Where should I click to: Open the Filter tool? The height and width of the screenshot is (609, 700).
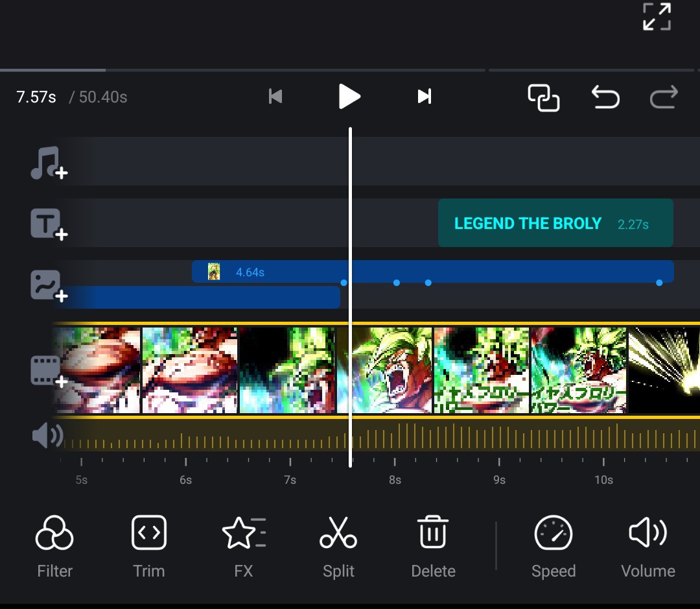54,547
